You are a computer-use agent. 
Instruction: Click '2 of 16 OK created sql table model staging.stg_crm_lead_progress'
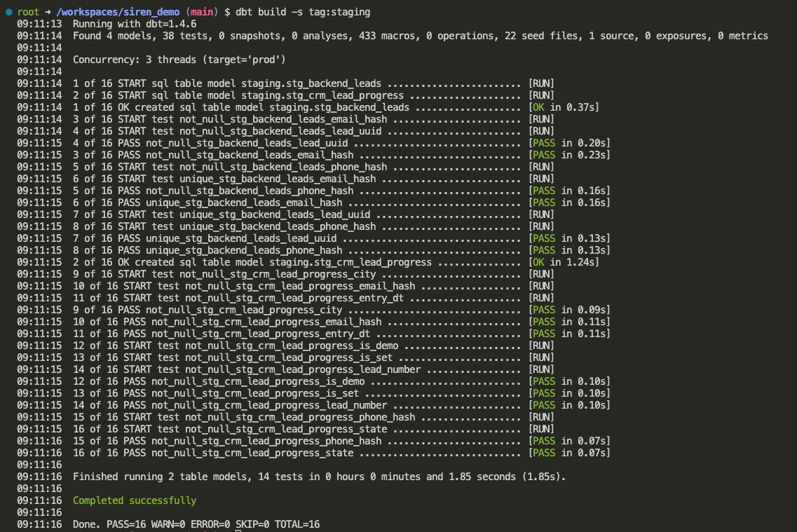pyautogui.click(x=252, y=262)
